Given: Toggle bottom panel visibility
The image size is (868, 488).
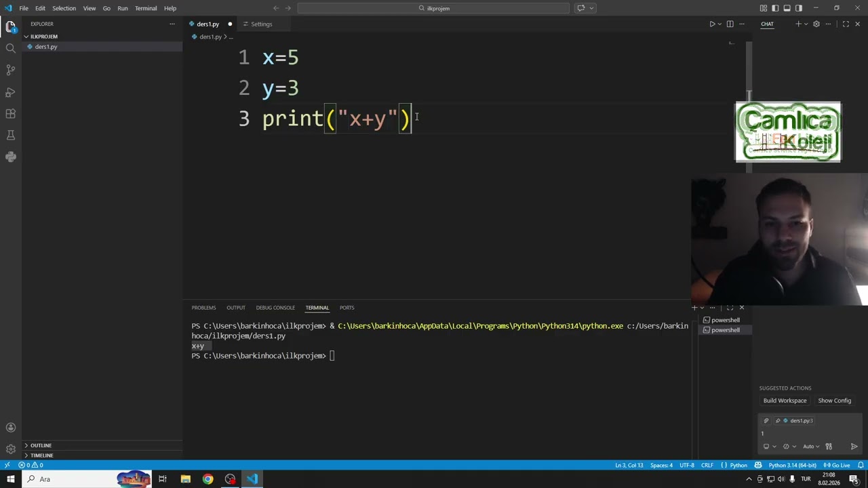Looking at the screenshot, I should coord(787,8).
